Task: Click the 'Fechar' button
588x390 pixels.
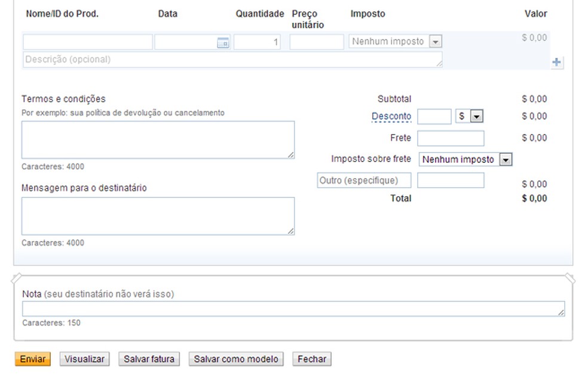Action: click(311, 359)
